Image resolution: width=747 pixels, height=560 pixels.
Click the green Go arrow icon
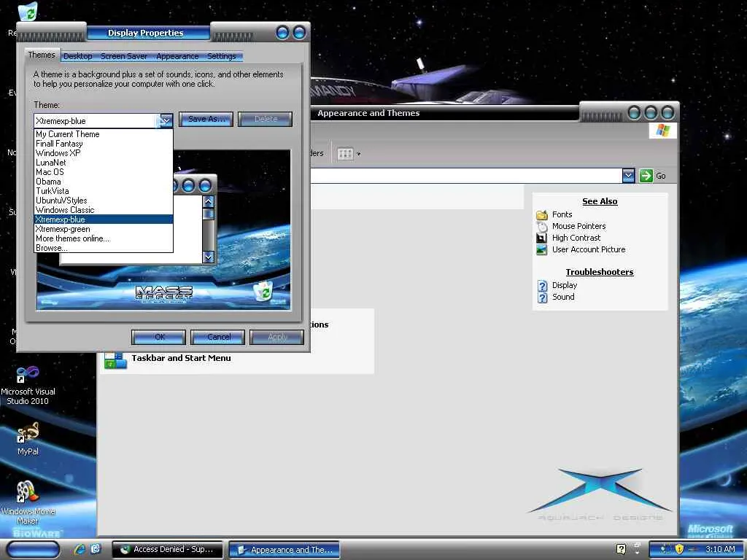(x=646, y=176)
